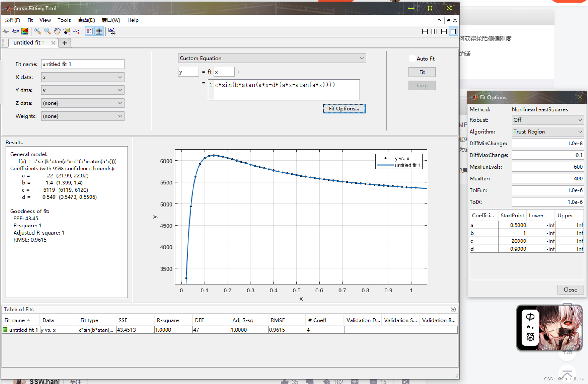Activate the Data Cursor tool
Image resolution: width=588 pixels, height=384 pixels.
pos(66,31)
